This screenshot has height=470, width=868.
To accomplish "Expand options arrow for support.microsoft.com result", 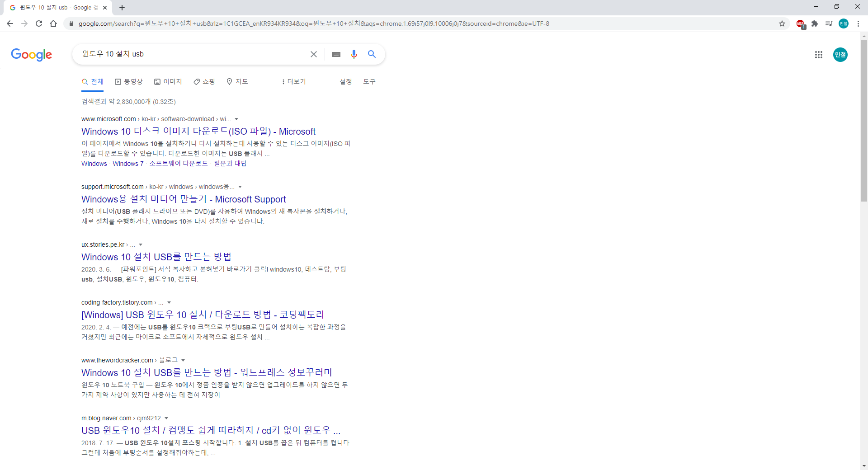I will pyautogui.click(x=240, y=187).
